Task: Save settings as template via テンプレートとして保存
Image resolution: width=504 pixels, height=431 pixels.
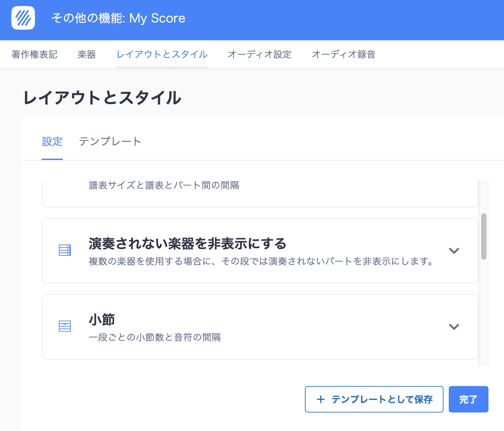Action: (374, 399)
